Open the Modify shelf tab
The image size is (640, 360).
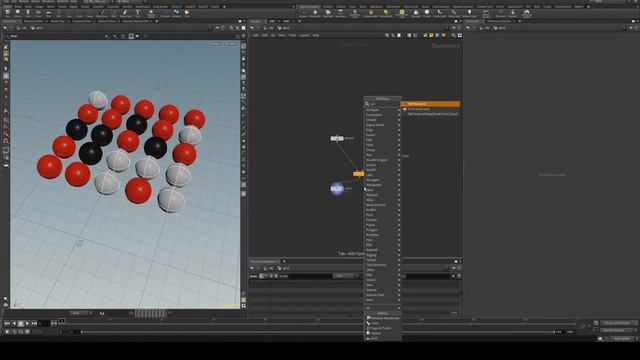point(18,7)
